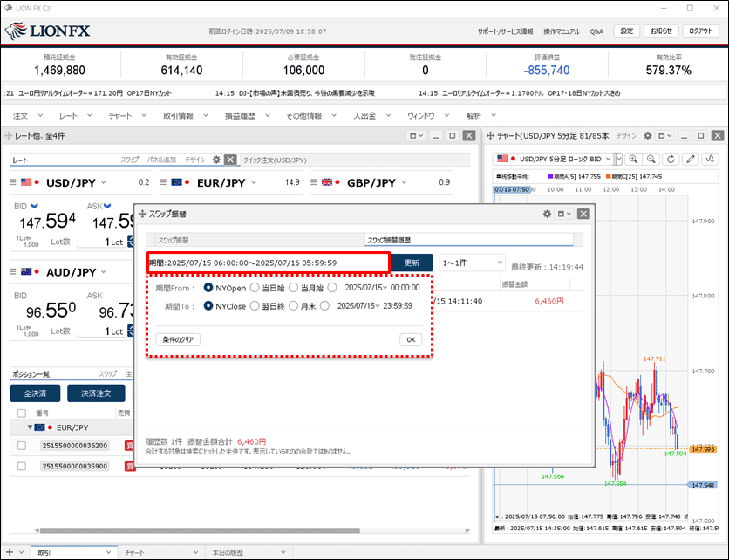
Task: Close the rate tab with the X icon
Action: tap(230, 160)
